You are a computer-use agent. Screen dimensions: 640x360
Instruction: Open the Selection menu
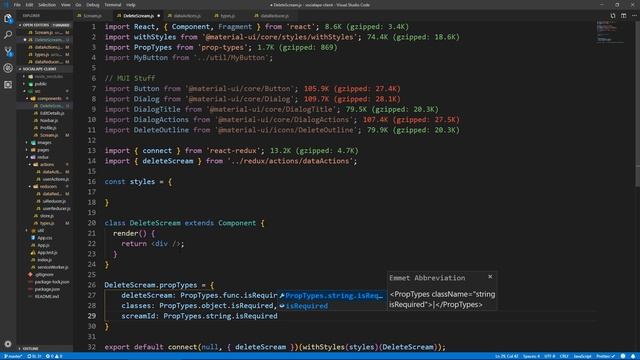tap(47, 5)
